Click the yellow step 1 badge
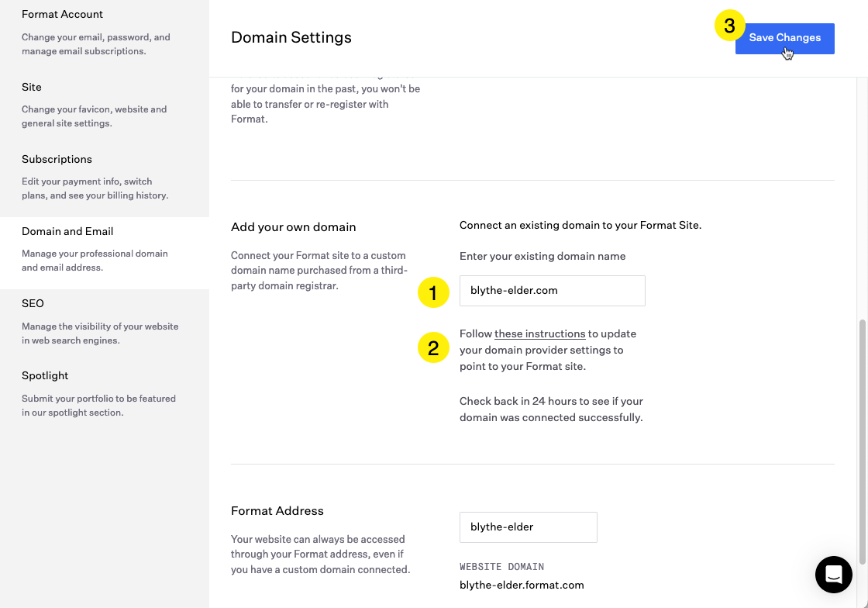The width and height of the screenshot is (868, 608). 433,292
